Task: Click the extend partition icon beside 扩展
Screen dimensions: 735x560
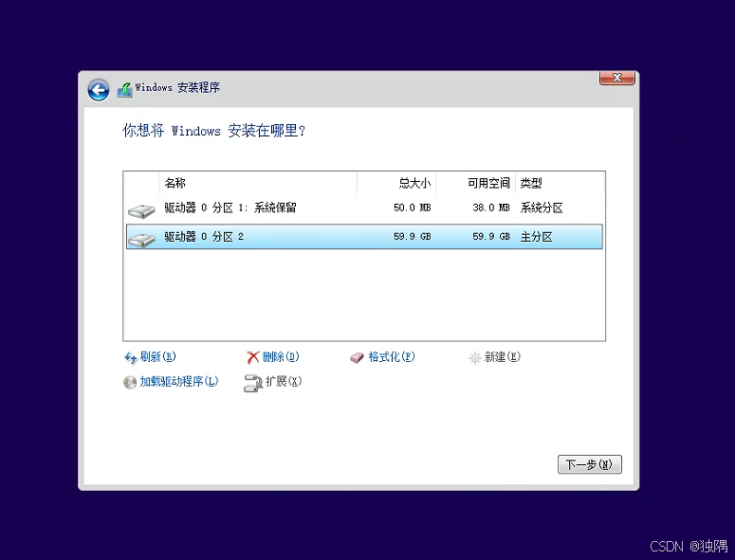Action: [x=252, y=383]
